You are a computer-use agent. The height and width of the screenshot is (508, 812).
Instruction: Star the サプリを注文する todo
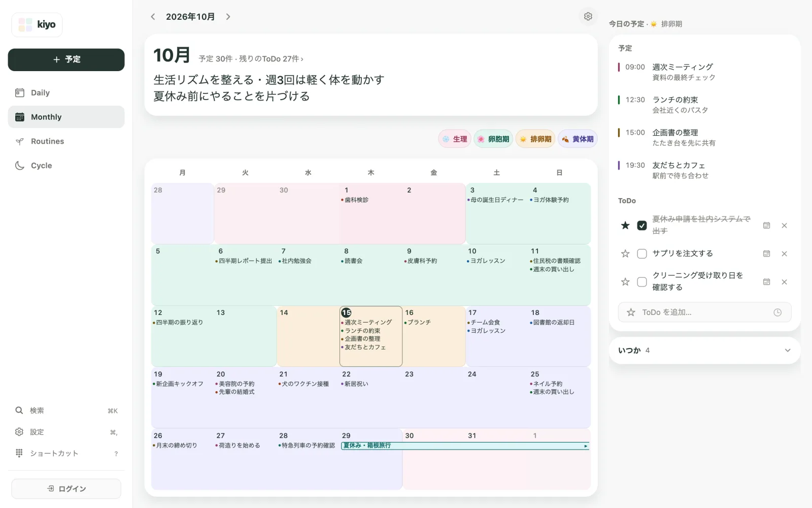pos(625,253)
